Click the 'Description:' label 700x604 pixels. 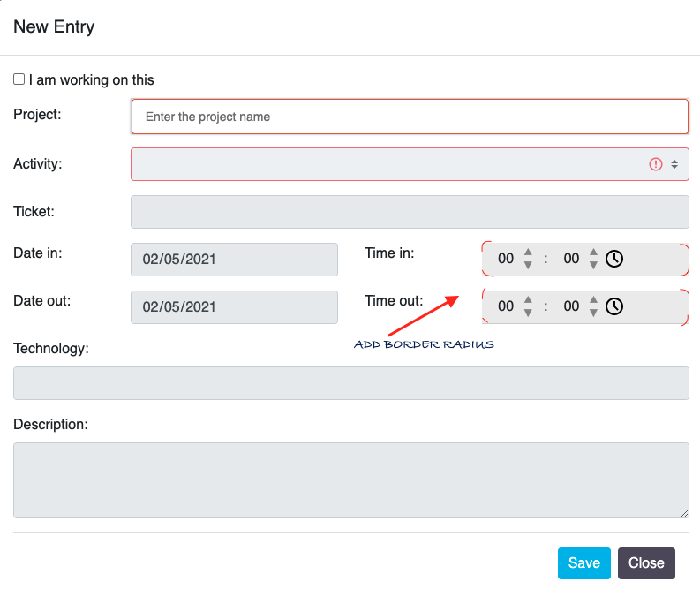51,425
